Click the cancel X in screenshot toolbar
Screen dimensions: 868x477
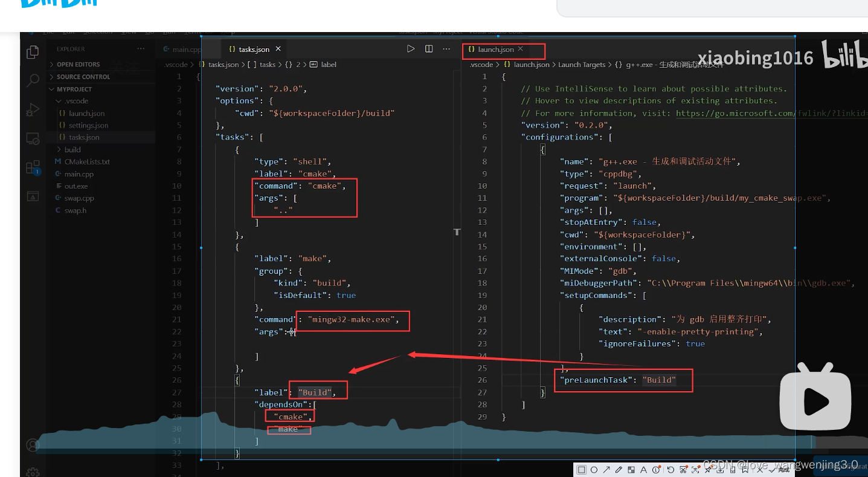[760, 470]
